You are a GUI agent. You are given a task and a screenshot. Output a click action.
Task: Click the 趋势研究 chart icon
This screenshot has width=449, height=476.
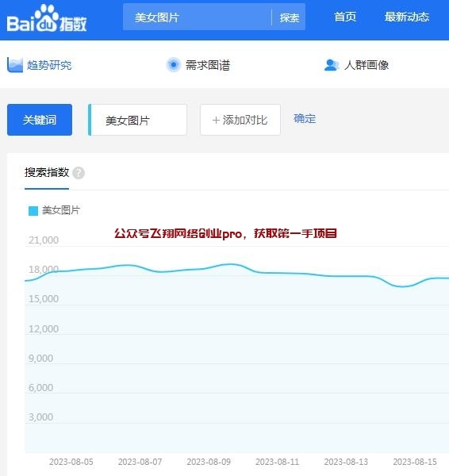[x=15, y=65]
